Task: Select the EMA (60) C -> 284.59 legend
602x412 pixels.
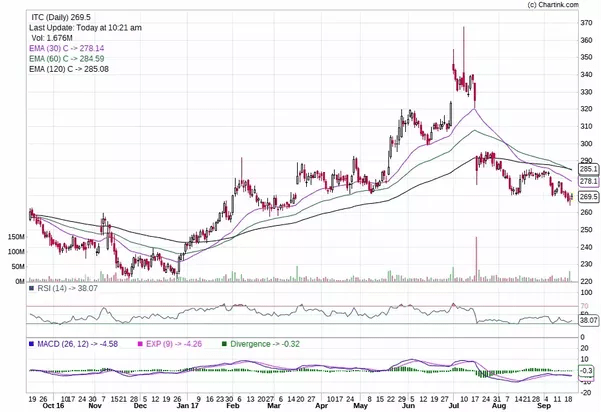Action: (66, 59)
